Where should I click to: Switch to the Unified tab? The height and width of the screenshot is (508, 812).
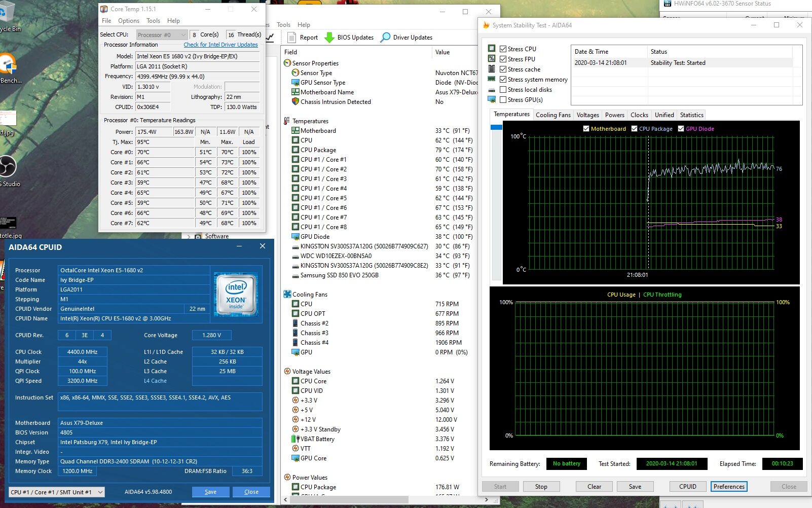point(664,115)
